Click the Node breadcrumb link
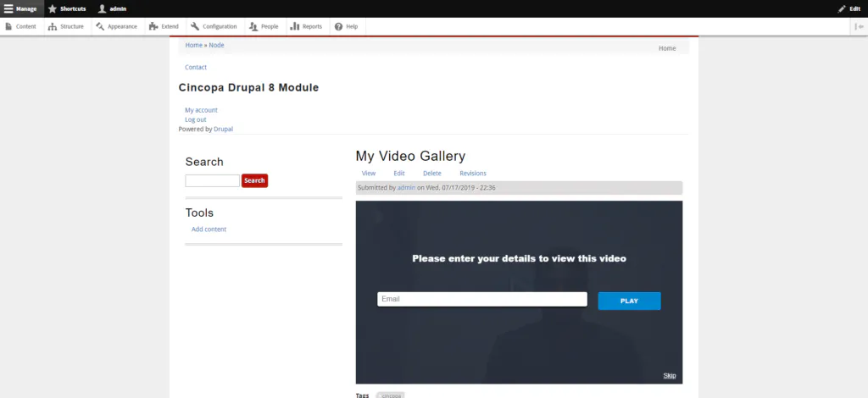Screen dimensions: 868x398 tap(216, 45)
